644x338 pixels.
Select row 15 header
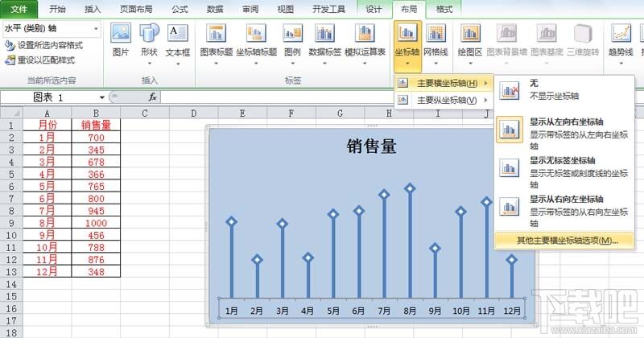tap(11, 296)
